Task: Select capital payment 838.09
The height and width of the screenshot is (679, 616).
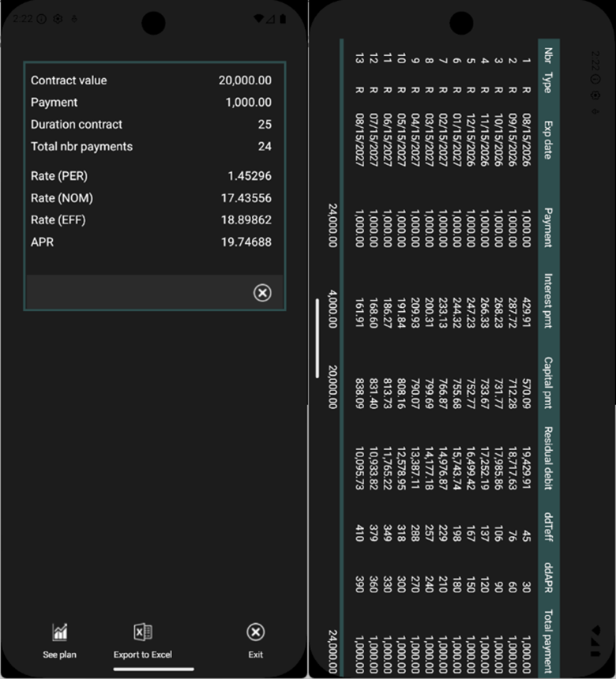Action: click(359, 394)
